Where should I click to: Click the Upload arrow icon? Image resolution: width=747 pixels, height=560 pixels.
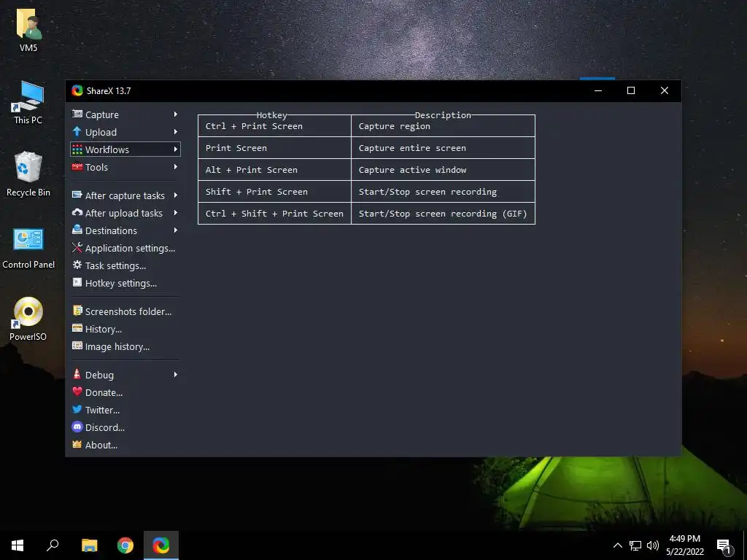[x=77, y=131]
